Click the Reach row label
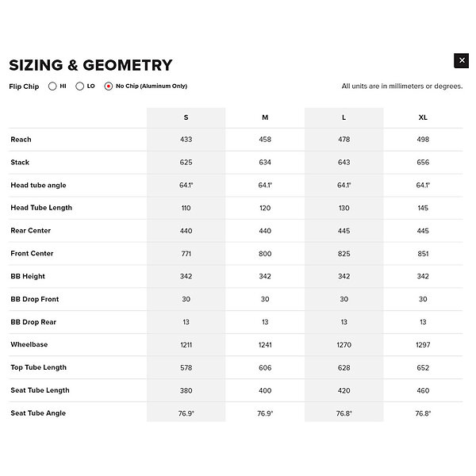The height and width of the screenshot is (476, 476). pyautogui.click(x=21, y=140)
